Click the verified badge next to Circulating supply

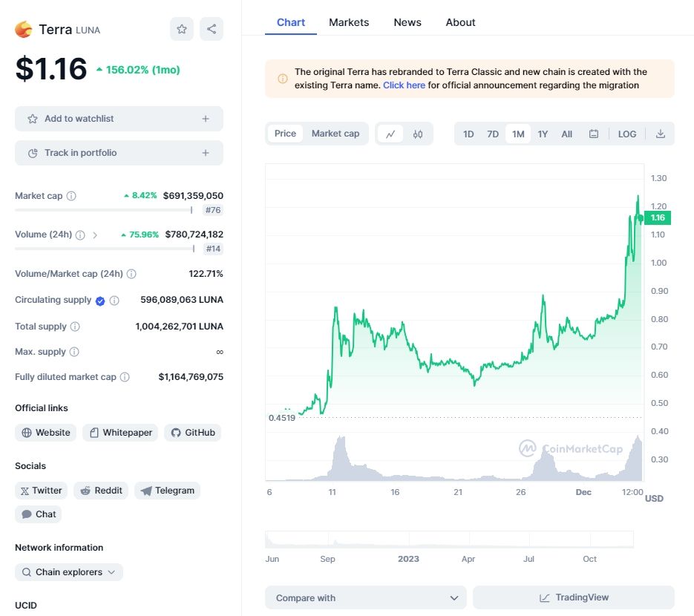click(100, 301)
